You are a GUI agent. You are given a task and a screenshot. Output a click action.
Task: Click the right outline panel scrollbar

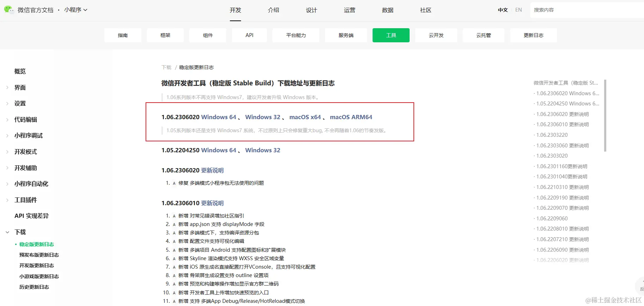[605, 116]
